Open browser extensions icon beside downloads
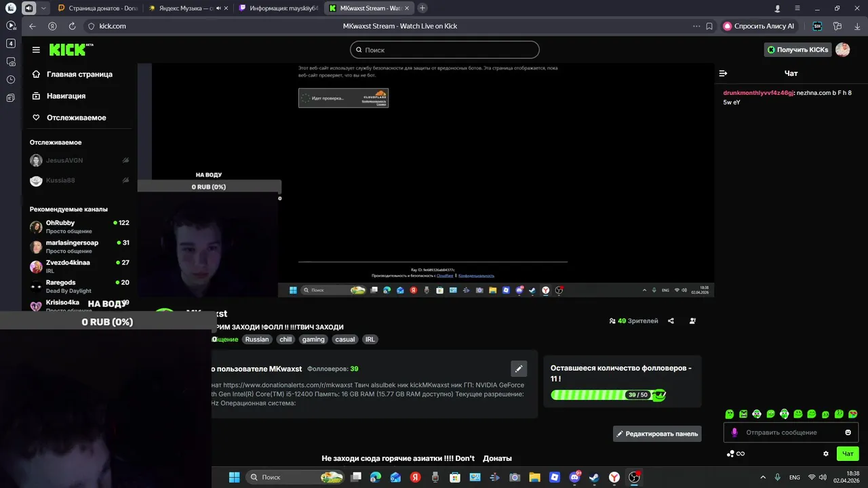 (837, 26)
